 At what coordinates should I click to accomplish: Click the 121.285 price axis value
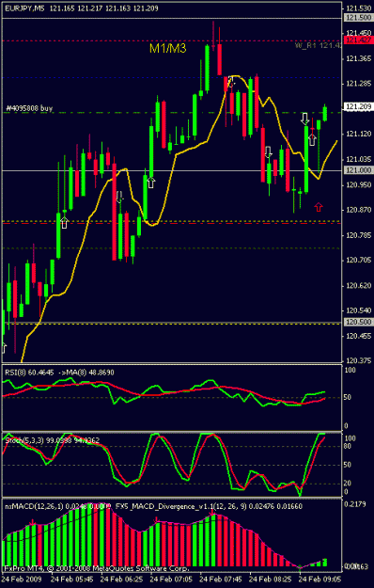pos(358,84)
